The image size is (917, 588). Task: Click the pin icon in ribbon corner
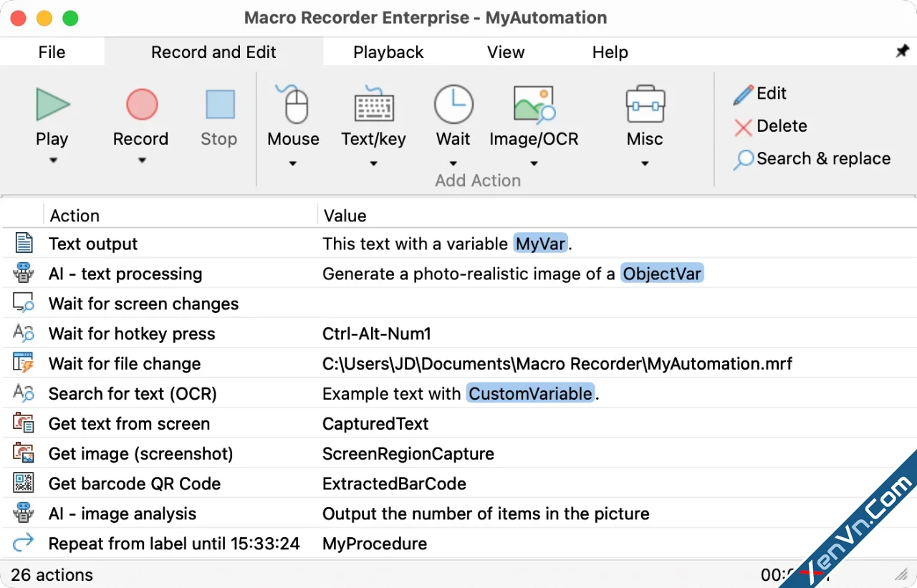(x=902, y=52)
